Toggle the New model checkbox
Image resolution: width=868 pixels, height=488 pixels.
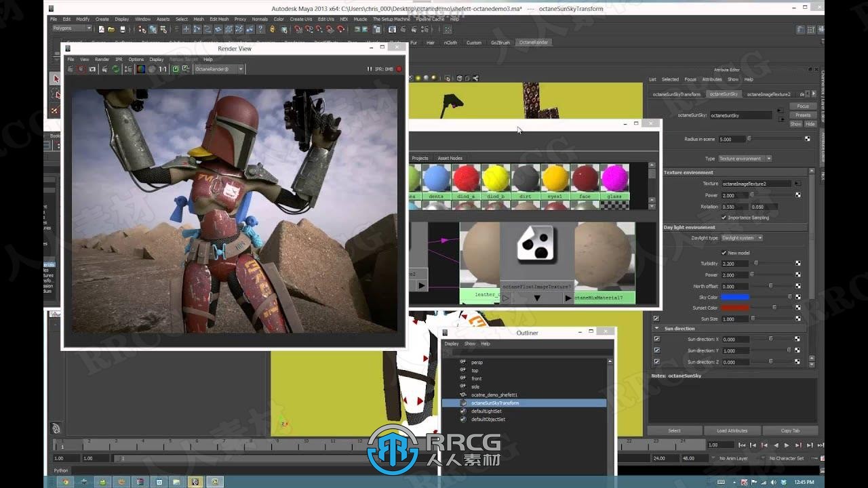click(x=724, y=253)
